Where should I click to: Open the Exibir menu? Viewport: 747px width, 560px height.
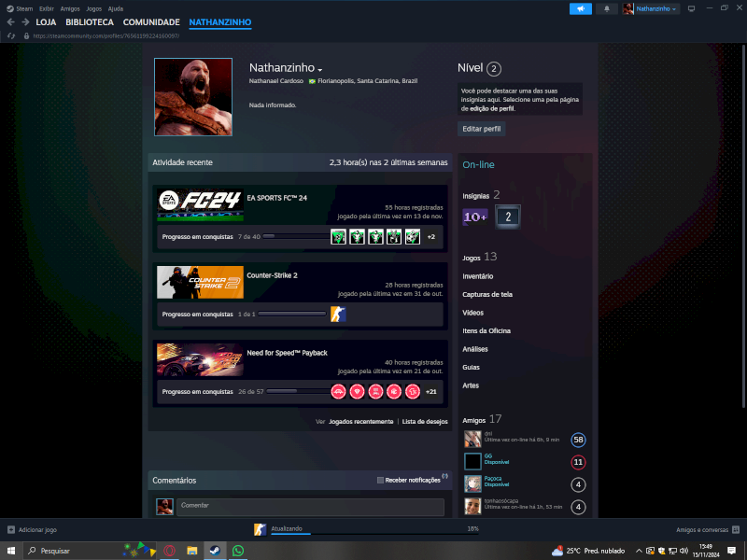click(x=46, y=8)
